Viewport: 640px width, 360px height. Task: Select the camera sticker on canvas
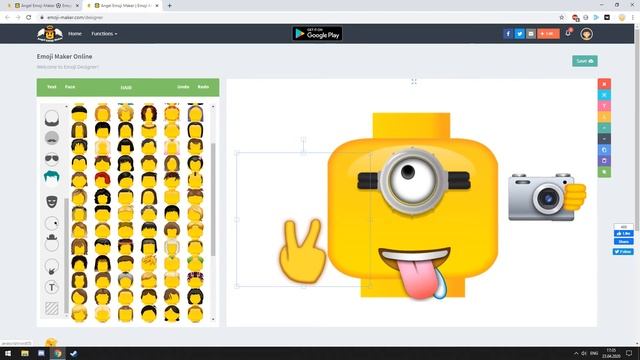pyautogui.click(x=547, y=197)
